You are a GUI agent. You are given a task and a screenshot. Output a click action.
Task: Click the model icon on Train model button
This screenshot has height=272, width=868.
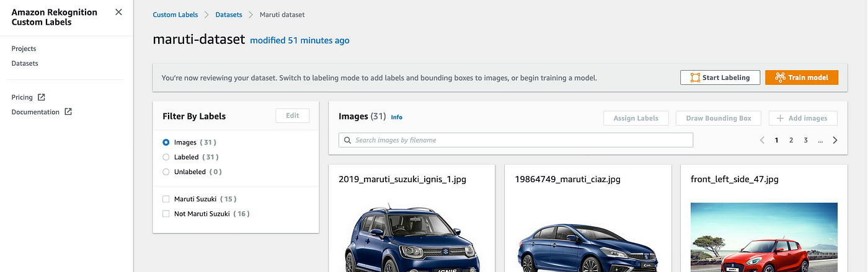[x=780, y=77]
